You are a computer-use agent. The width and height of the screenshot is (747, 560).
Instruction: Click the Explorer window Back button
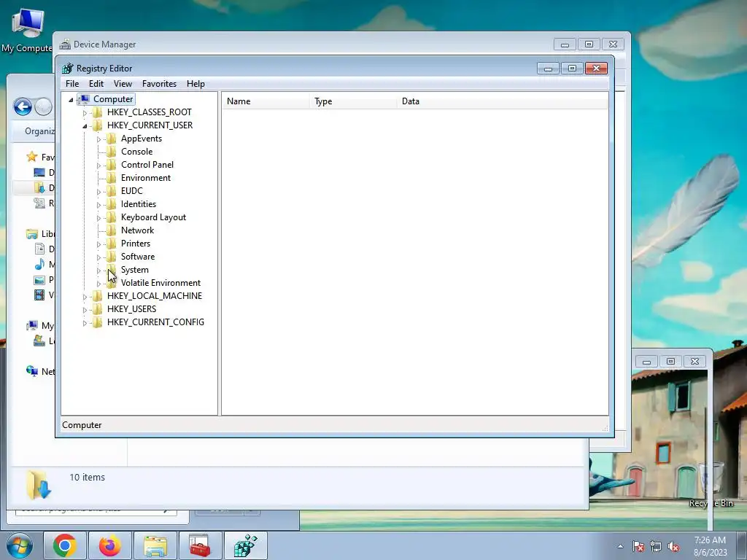23,106
